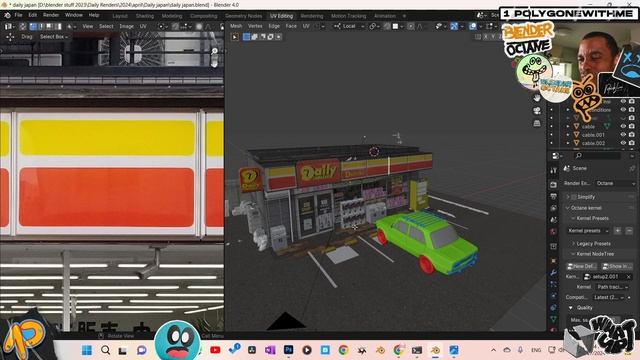Switch to the Geometry Nodes workspace tab
The image size is (640, 360).
click(244, 16)
